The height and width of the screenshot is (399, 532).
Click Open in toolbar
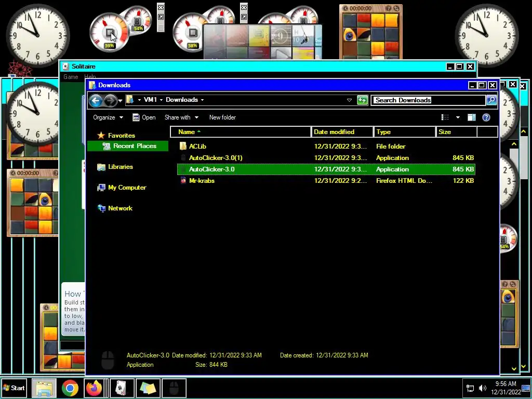tap(144, 117)
